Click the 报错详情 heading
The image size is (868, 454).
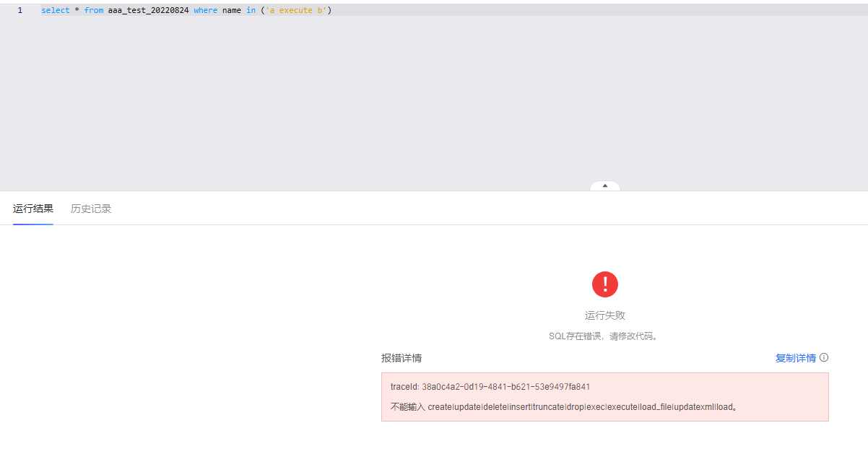coord(402,358)
